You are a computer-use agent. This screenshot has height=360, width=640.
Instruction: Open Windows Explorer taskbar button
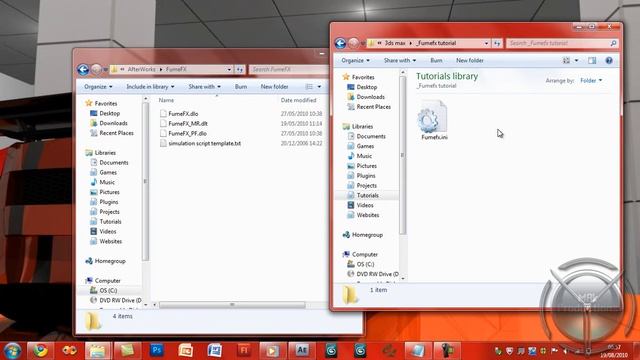tap(98, 351)
